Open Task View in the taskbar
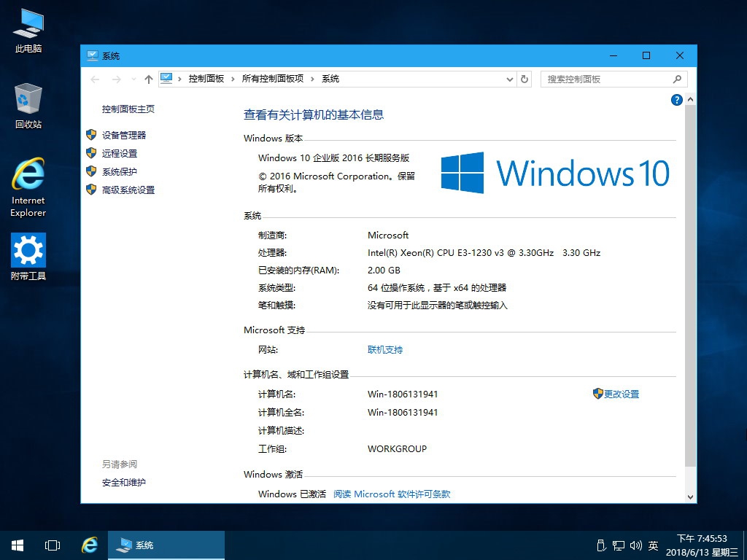Viewport: 747px width, 560px height. [x=53, y=545]
